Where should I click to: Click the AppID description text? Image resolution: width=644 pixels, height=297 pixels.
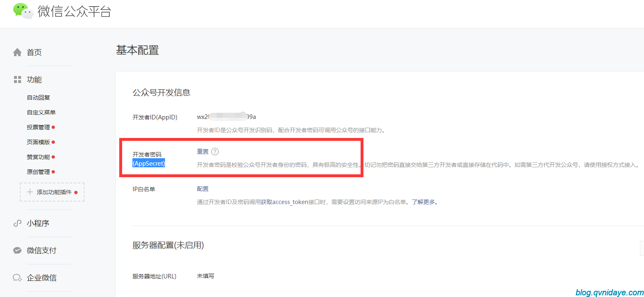coord(291,130)
